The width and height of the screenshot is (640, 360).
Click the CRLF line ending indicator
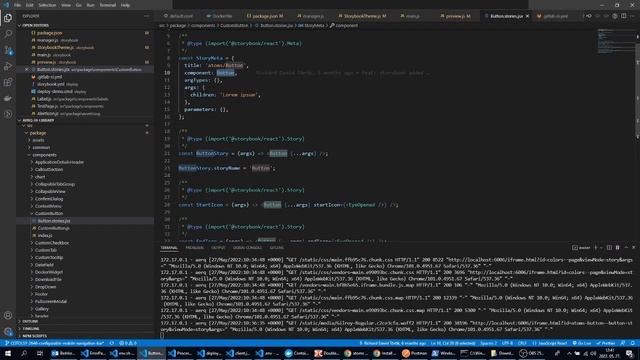pyautogui.click(x=522, y=343)
